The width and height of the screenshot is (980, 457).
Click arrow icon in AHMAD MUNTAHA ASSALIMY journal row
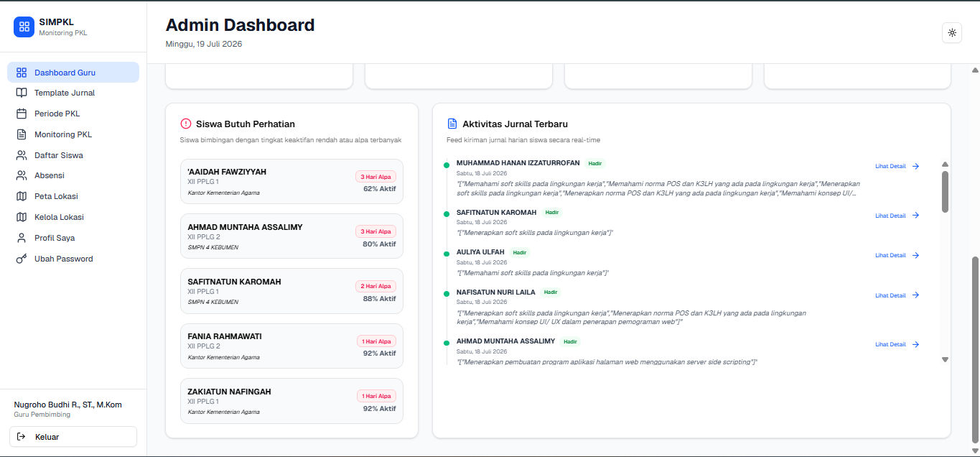pyautogui.click(x=915, y=344)
